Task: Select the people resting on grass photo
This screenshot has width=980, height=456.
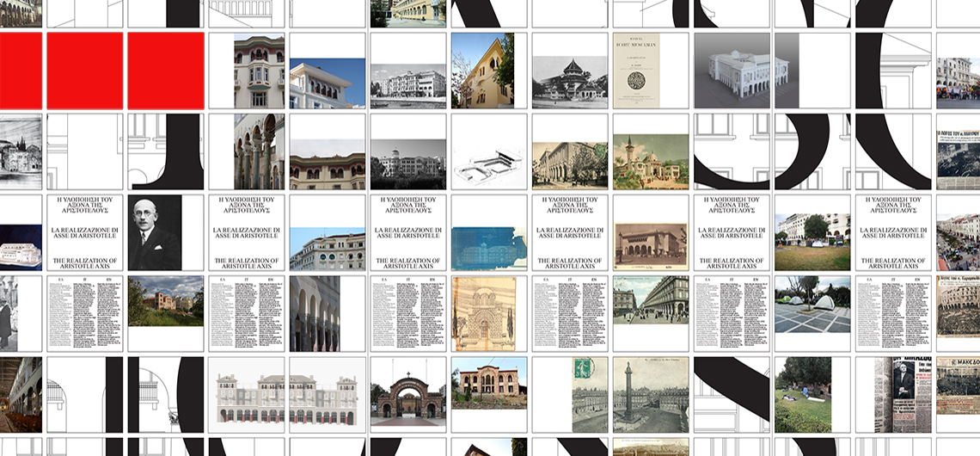Action: click(803, 395)
